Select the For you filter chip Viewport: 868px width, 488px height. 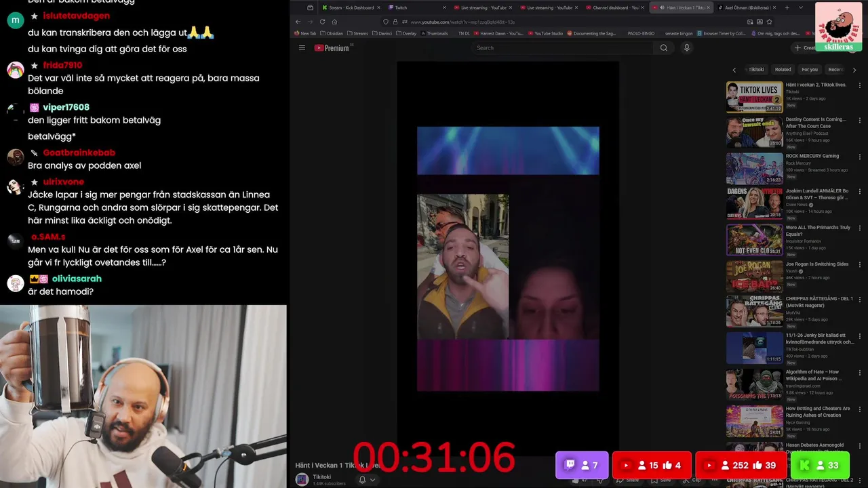tap(810, 70)
